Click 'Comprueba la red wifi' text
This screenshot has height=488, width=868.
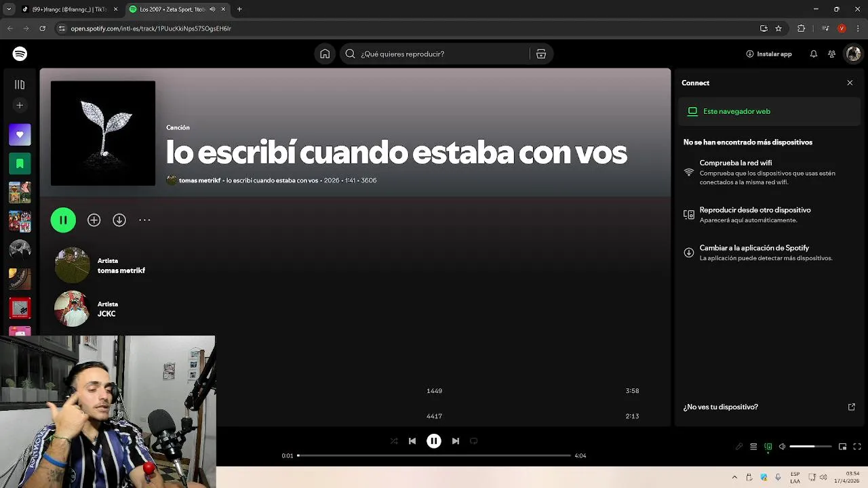point(736,163)
